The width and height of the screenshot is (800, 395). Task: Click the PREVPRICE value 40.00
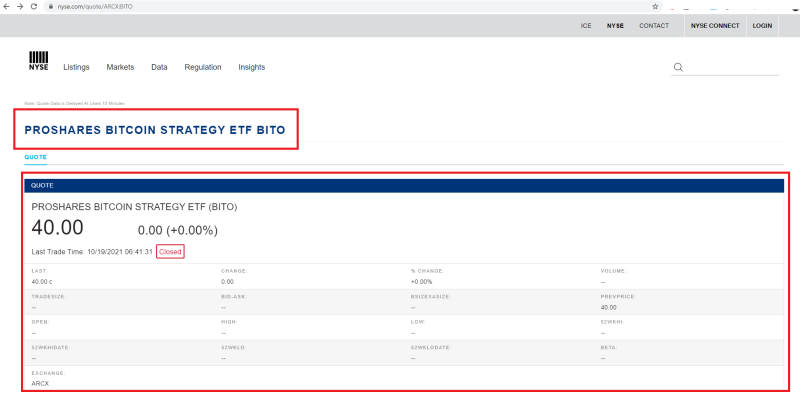609,308
